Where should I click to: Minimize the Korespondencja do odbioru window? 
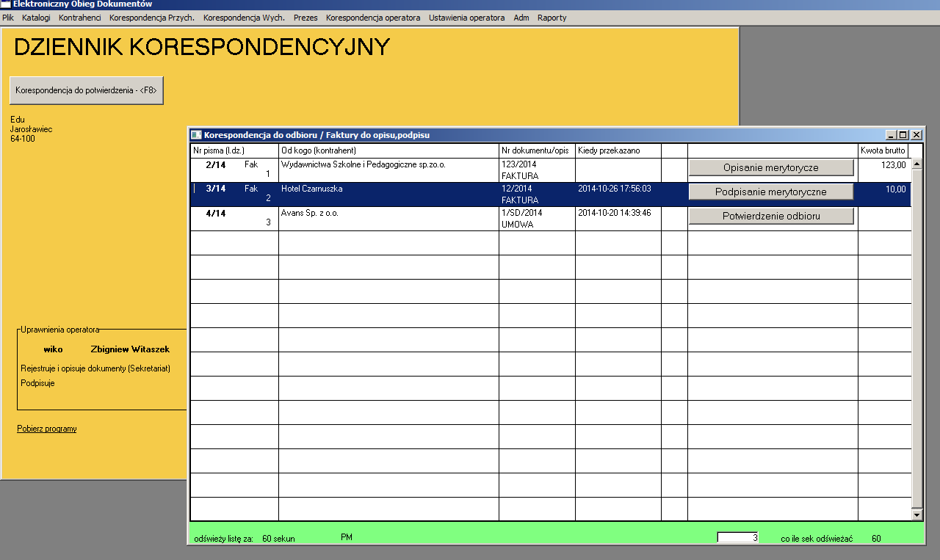pyautogui.click(x=892, y=135)
